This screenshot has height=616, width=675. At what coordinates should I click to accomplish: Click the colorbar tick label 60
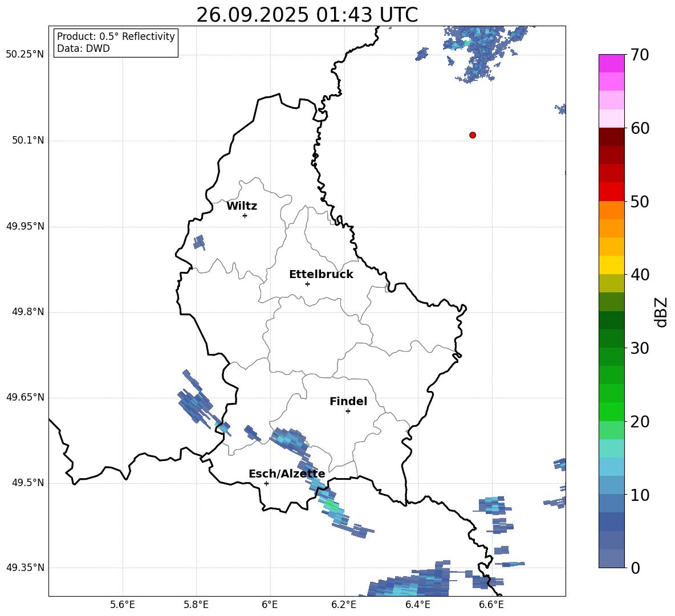tap(640, 128)
